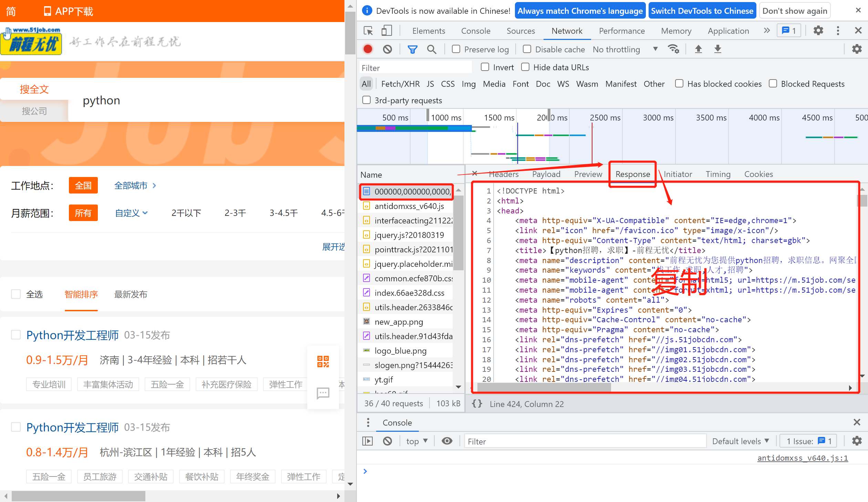Click the webpage horizontal scrollbar thumb
This screenshot has width=868, height=502.
(x=78, y=496)
